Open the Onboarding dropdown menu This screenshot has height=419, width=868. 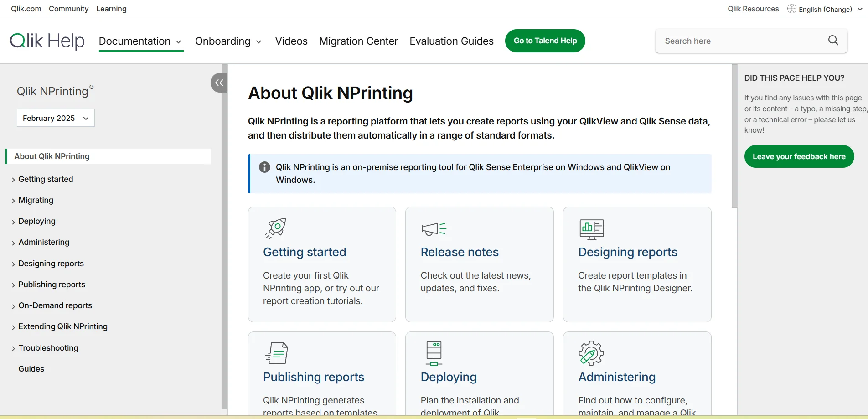pyautogui.click(x=228, y=41)
